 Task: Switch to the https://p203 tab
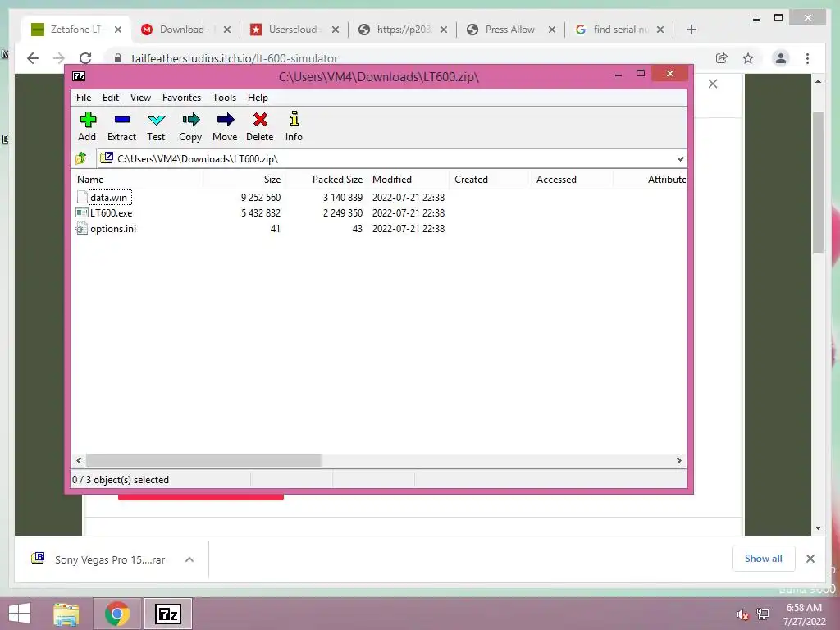tap(403, 30)
